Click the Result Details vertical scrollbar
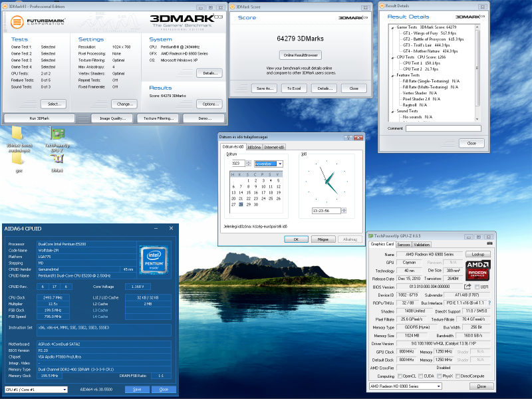This screenshot has width=532, height=399. [477, 73]
